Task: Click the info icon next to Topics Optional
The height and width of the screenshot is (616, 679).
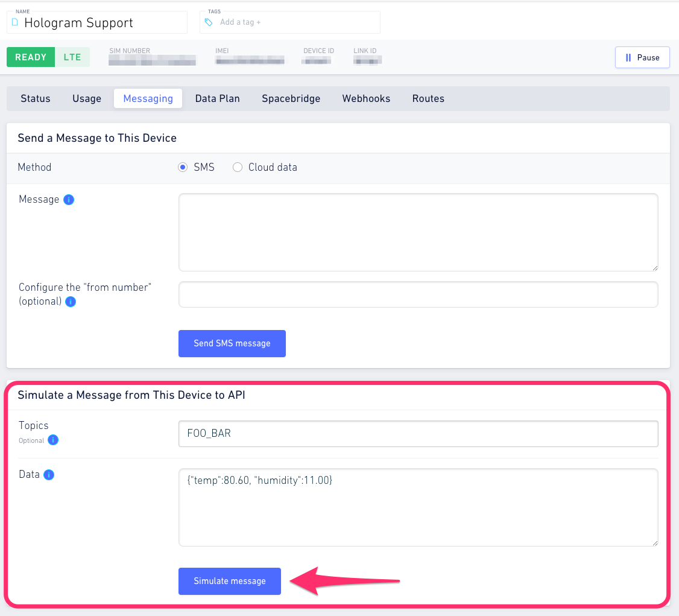Action: [53, 440]
